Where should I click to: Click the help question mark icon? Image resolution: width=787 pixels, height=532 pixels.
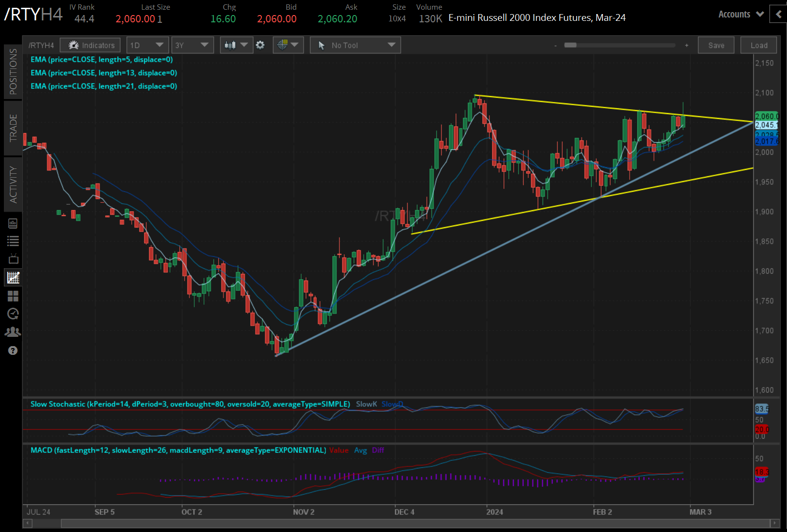(x=13, y=350)
